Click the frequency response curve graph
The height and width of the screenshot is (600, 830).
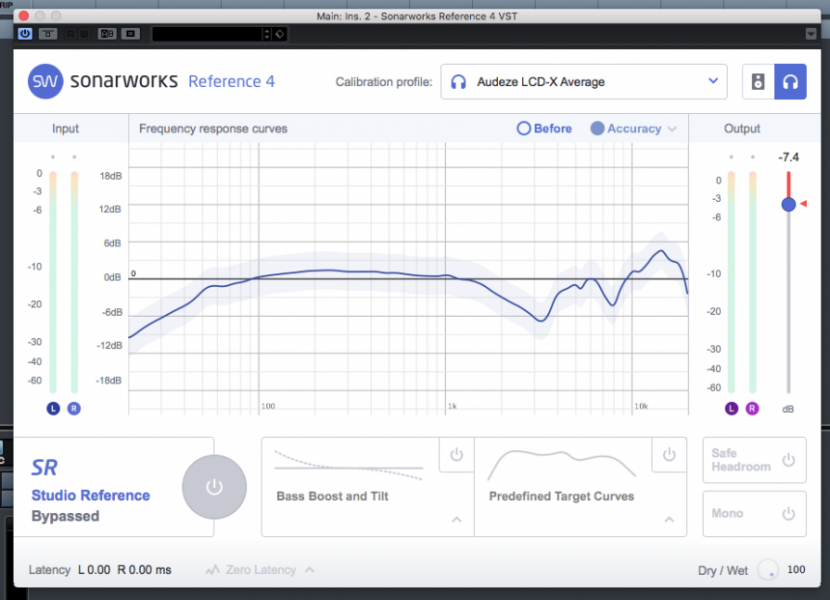[x=408, y=279]
